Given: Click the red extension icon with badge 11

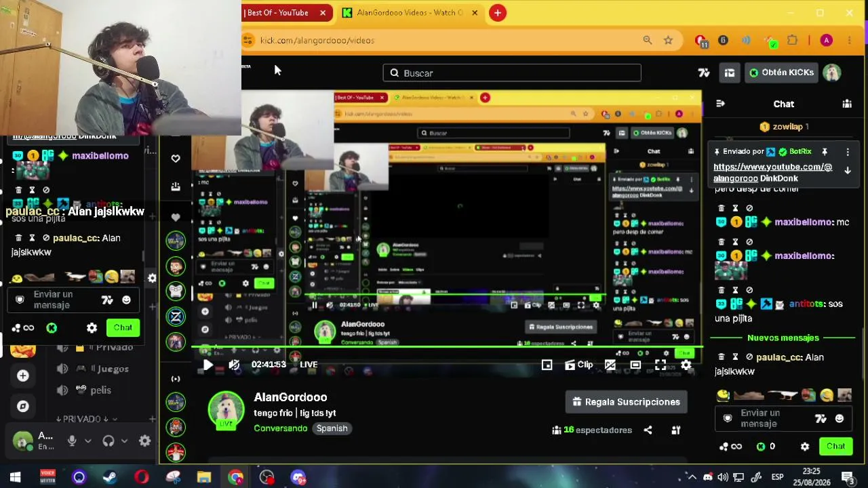Looking at the screenshot, I should point(702,41).
